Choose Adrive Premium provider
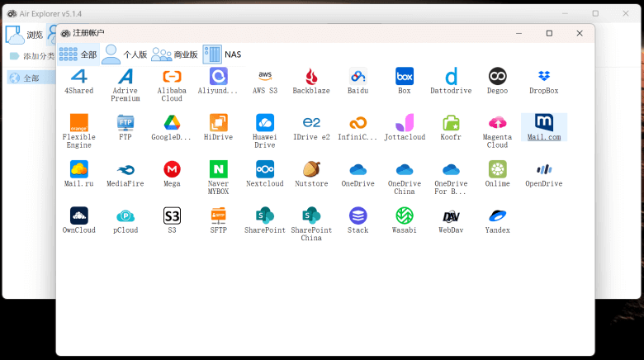 (x=125, y=77)
